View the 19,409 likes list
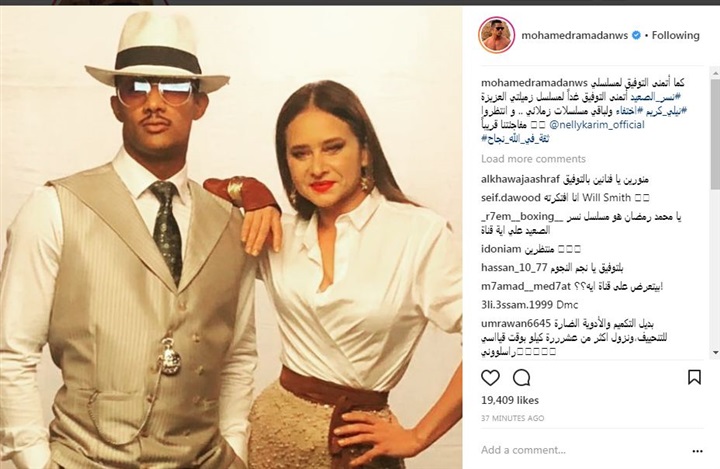Screen dimensions: 720x469 (x=510, y=401)
